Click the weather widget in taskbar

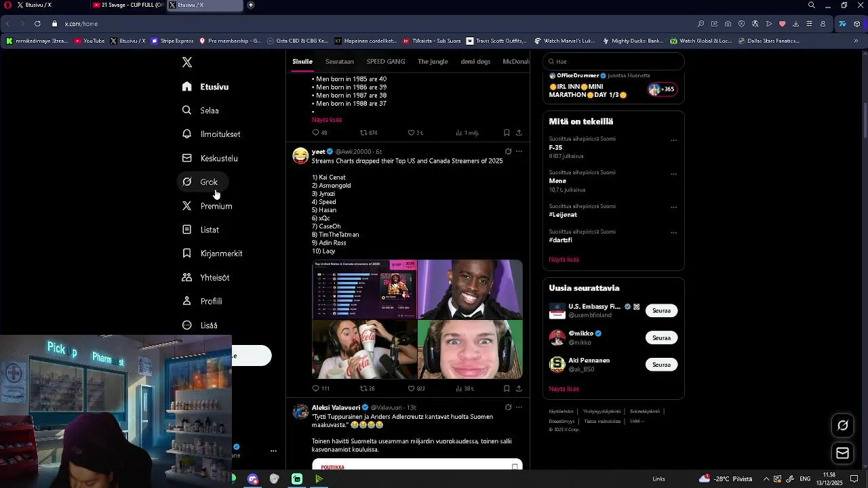[726, 479]
